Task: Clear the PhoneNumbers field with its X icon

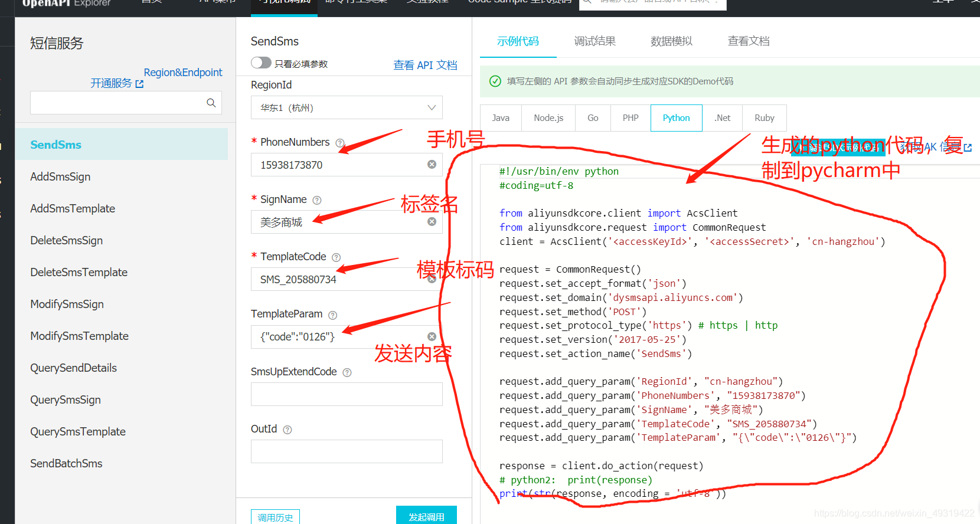Action: click(432, 165)
